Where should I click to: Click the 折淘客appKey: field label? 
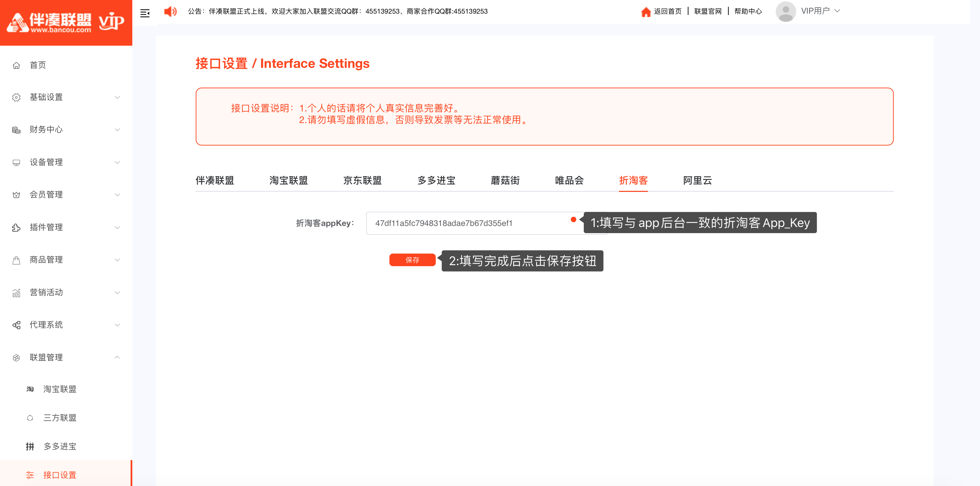coord(325,223)
